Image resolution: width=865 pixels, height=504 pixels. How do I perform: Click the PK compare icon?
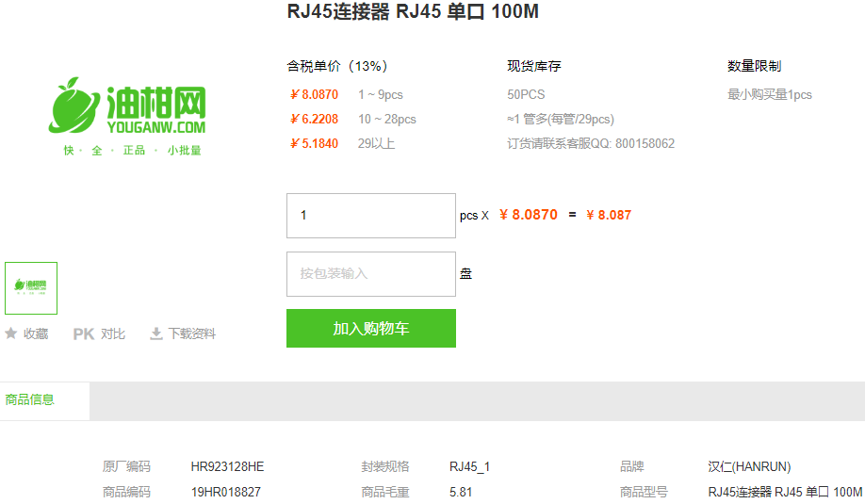[x=84, y=333]
